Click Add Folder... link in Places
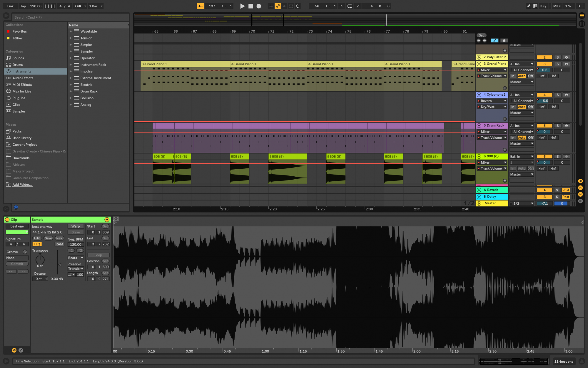The image size is (588, 368). 22,185
